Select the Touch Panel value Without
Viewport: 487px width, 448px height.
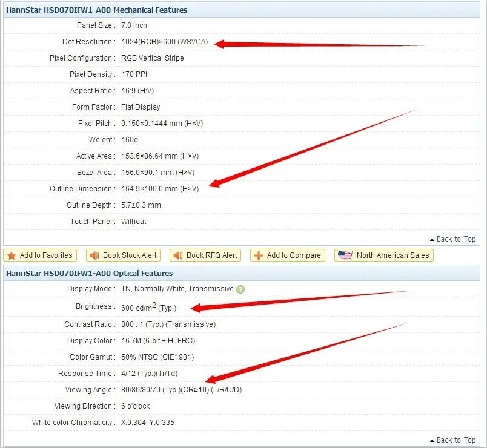(x=133, y=222)
